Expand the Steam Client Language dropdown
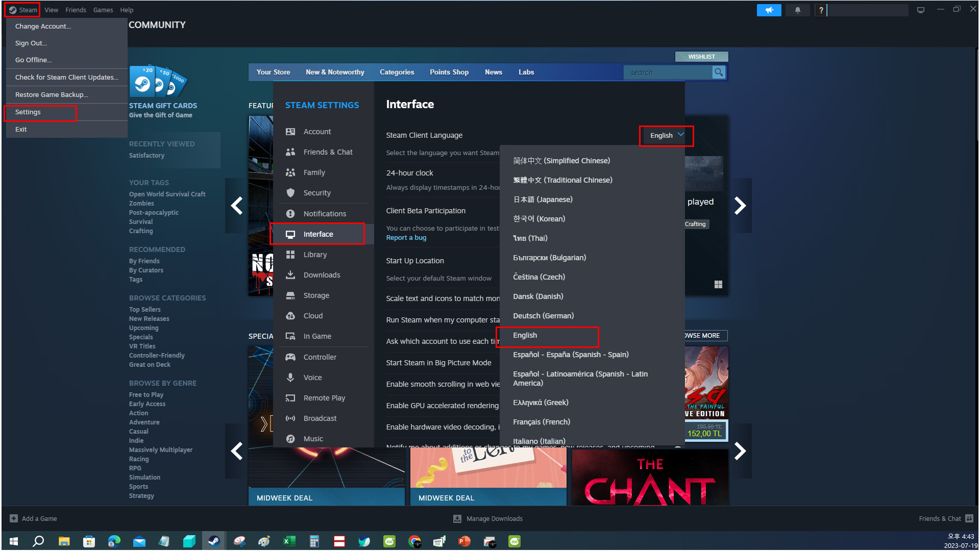 (x=666, y=135)
